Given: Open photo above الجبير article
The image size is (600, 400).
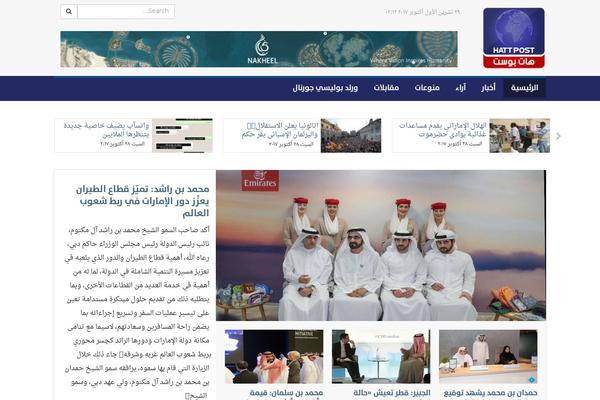Looking at the screenshot, I should [381, 356].
